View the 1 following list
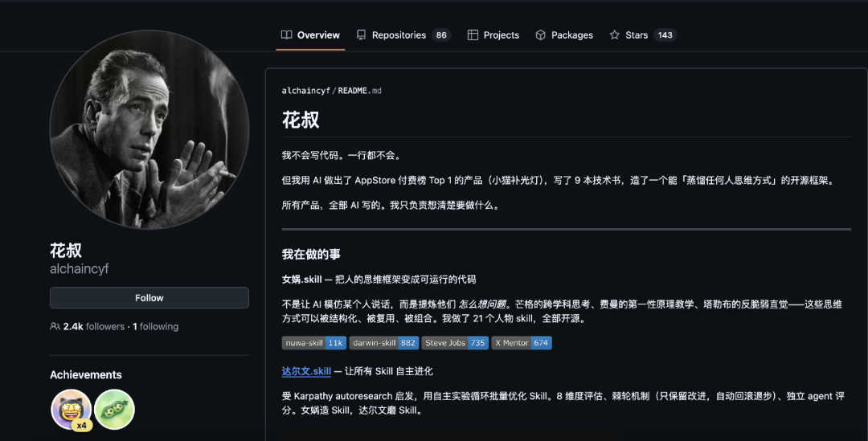This screenshot has width=868, height=441. click(x=156, y=326)
